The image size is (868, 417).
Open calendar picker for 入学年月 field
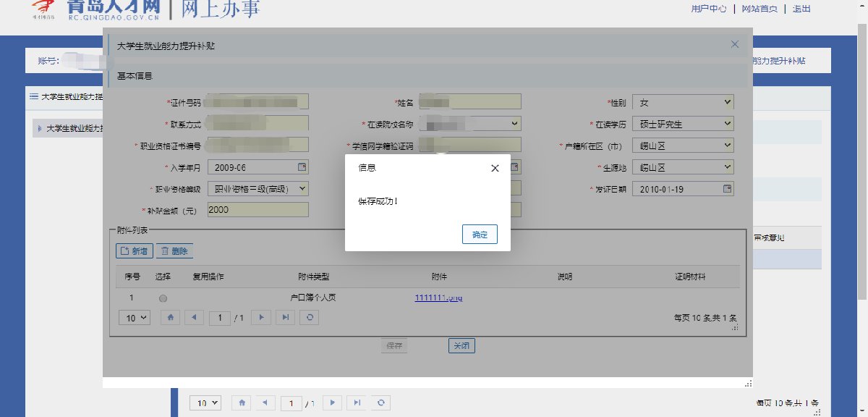click(x=302, y=167)
